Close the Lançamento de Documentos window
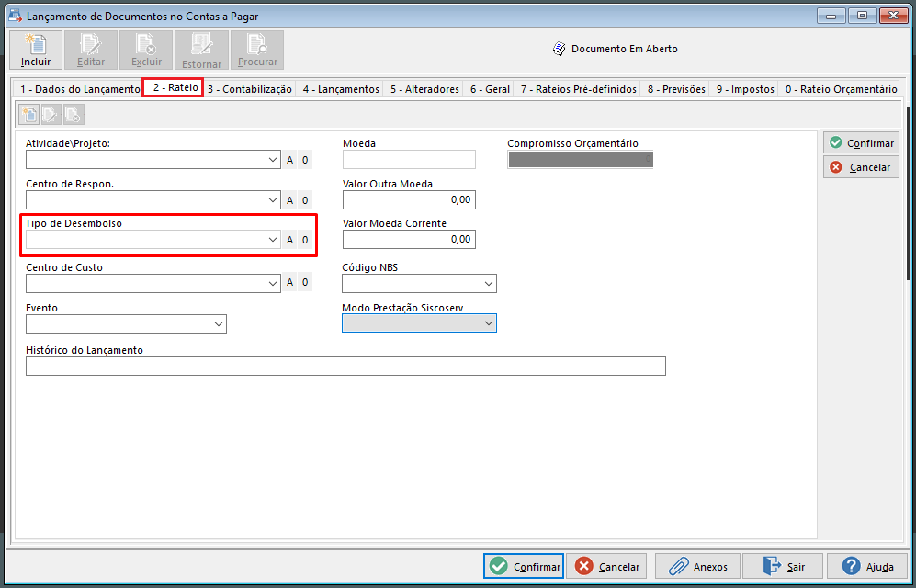Viewport: 916px width, 588px height. 893,16
